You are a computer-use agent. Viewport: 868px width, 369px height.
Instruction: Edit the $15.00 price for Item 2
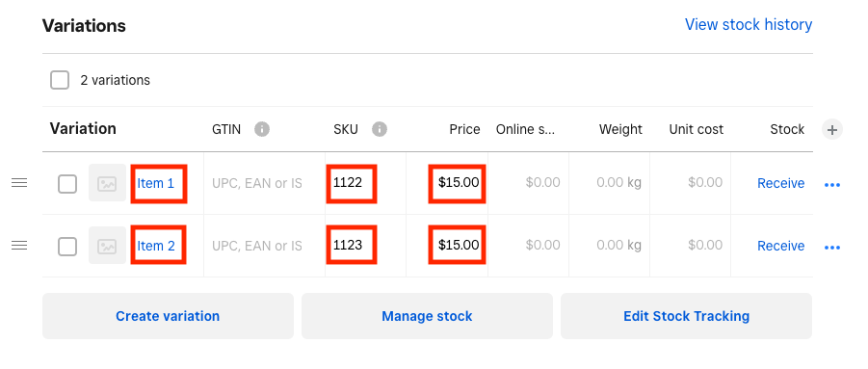447,246
